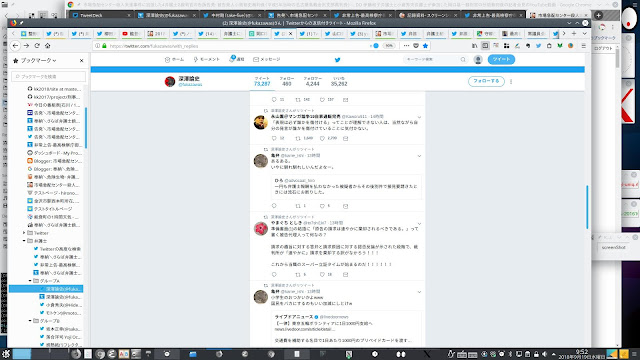Open Twitter 通知 notifications link
The width and height of the screenshot is (640, 360).
coord(236,59)
